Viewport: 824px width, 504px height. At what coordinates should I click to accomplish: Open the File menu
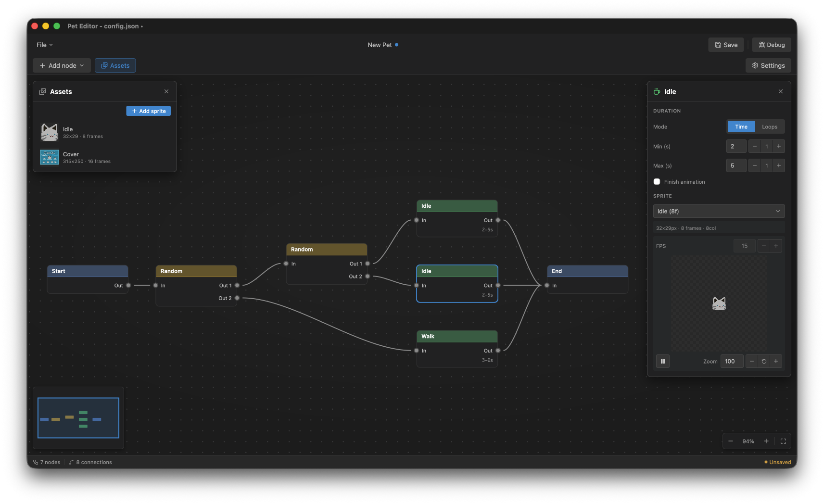tap(45, 45)
